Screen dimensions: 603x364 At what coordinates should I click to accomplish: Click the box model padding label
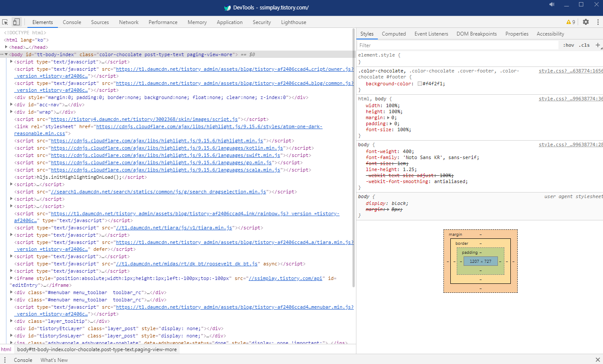coord(470,253)
